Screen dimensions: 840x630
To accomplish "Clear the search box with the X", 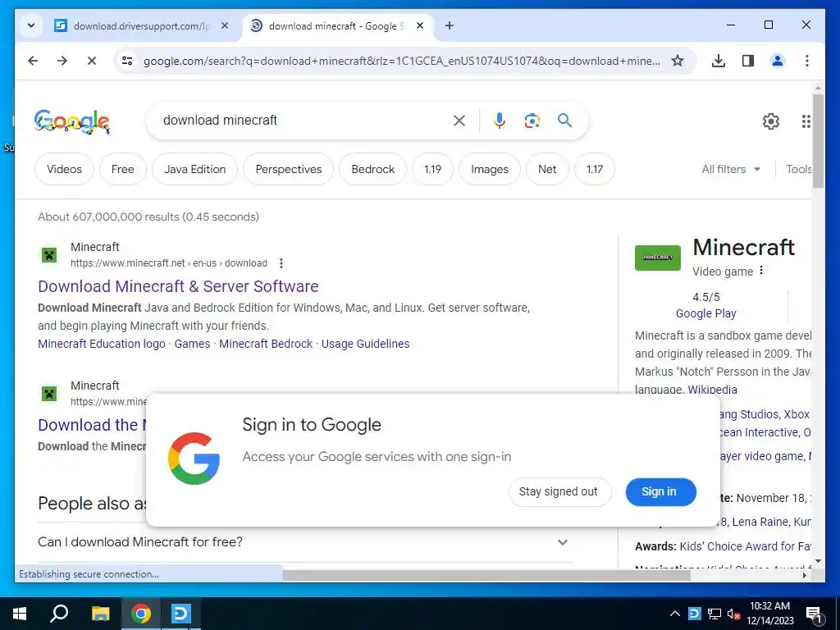I will pos(459,121).
